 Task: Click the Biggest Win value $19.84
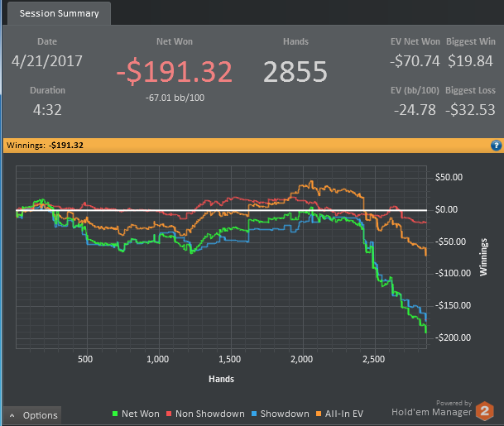point(470,61)
